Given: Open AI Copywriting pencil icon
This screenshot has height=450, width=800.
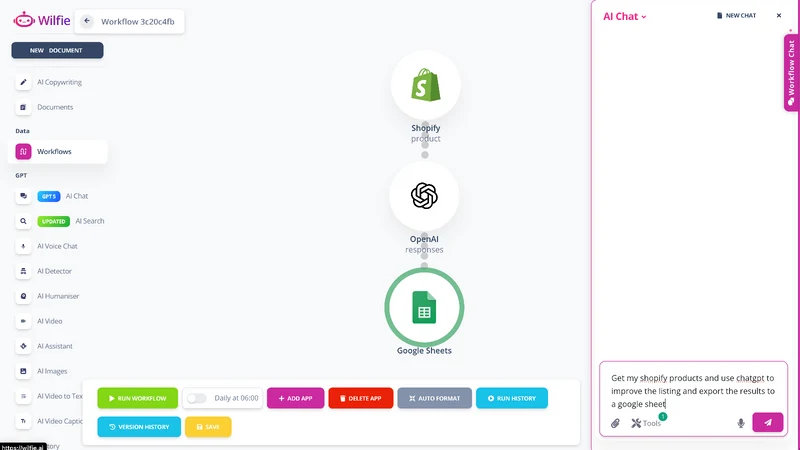Looking at the screenshot, I should [23, 82].
